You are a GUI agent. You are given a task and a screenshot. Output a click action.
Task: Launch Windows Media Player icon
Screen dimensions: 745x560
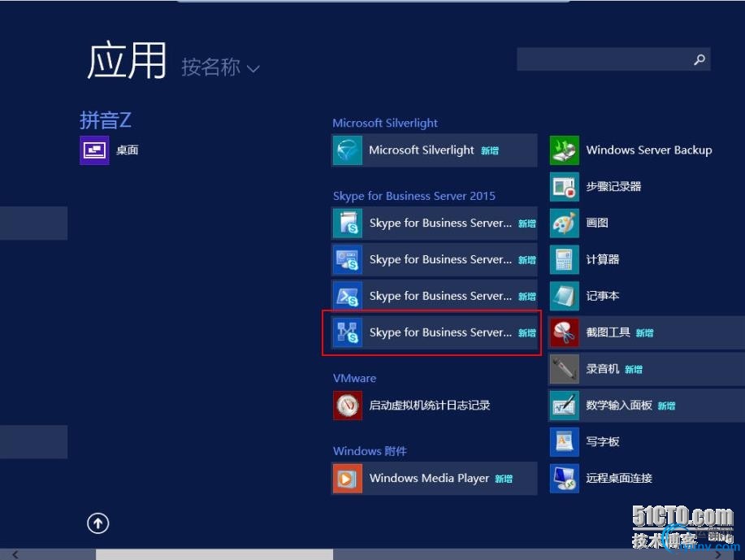click(348, 478)
